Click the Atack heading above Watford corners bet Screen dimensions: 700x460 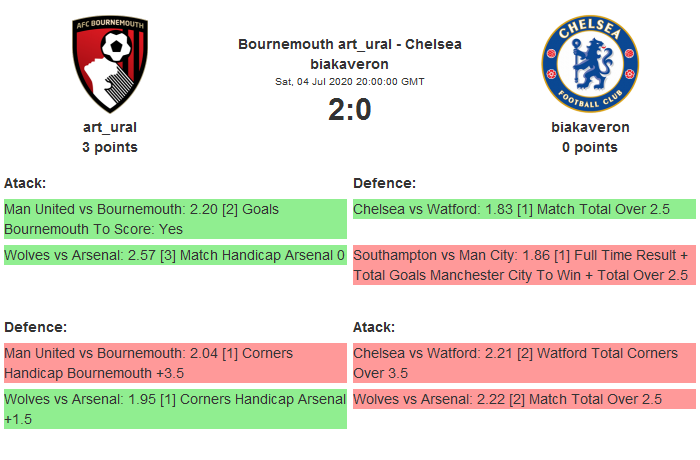click(374, 327)
